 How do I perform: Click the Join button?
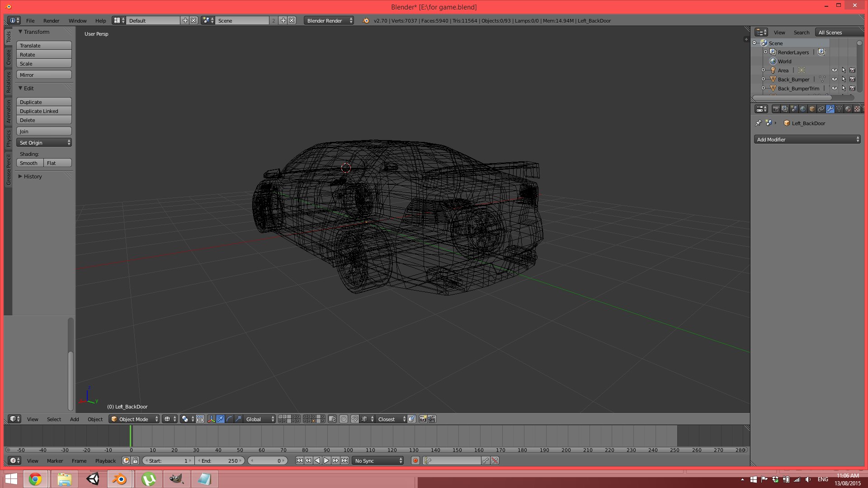pos(44,131)
